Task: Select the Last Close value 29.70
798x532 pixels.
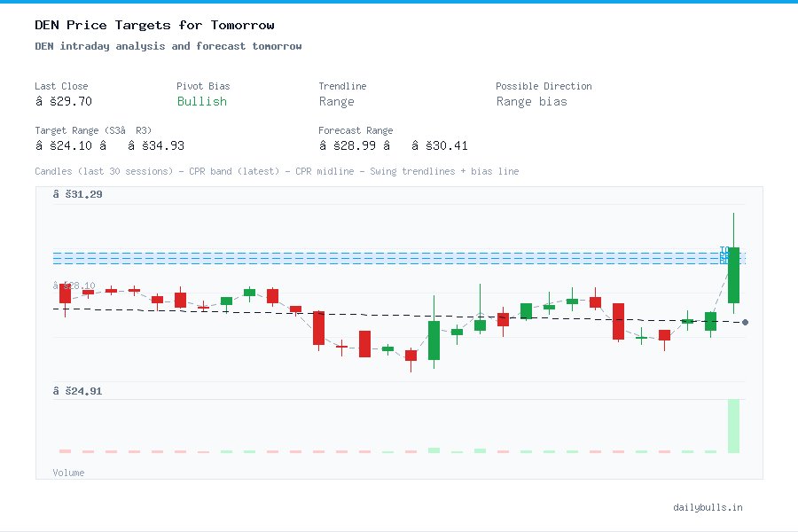Action: pyautogui.click(x=64, y=101)
